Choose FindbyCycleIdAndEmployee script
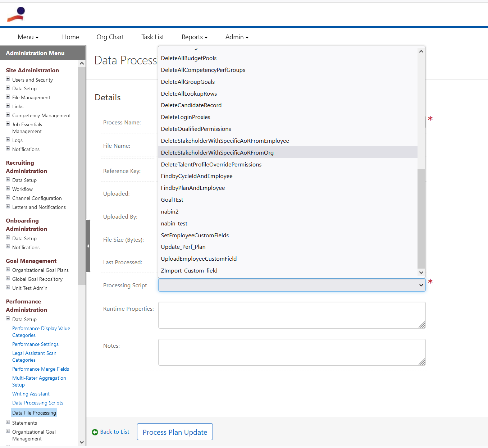The width and height of the screenshot is (488, 448). click(x=288, y=176)
